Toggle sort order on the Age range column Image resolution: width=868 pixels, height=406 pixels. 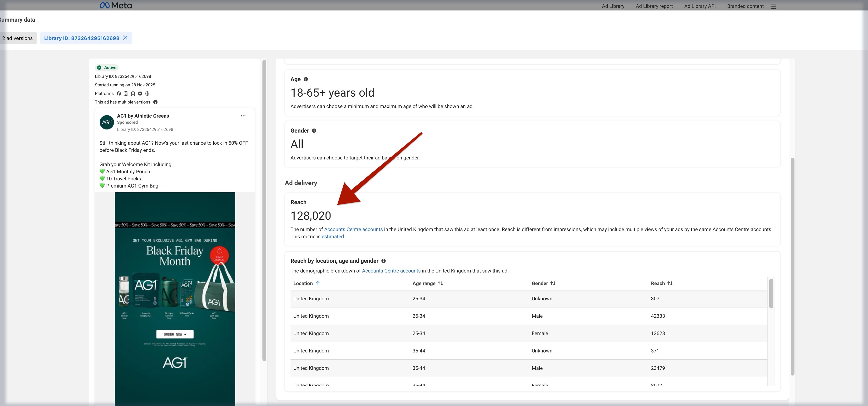click(440, 283)
